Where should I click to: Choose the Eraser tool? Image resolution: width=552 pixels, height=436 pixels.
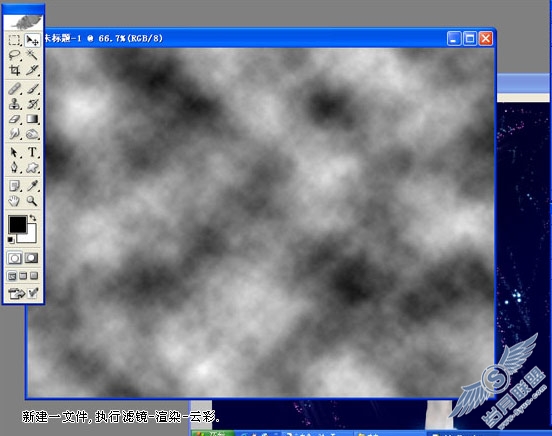tap(14, 119)
